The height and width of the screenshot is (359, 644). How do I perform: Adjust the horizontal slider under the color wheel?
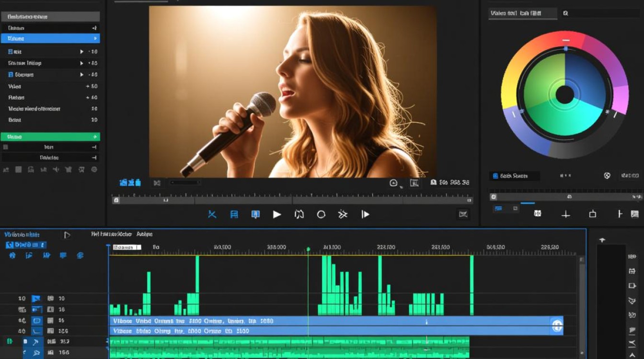pos(566,197)
